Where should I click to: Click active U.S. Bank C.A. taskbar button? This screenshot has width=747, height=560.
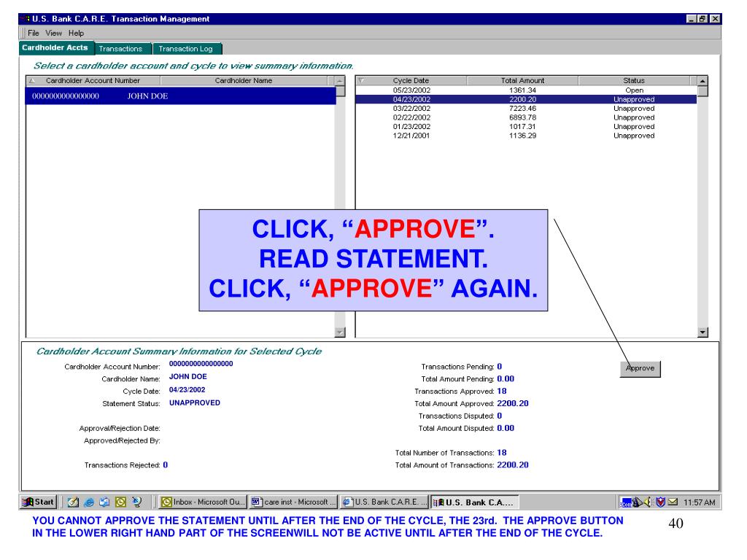click(474, 502)
